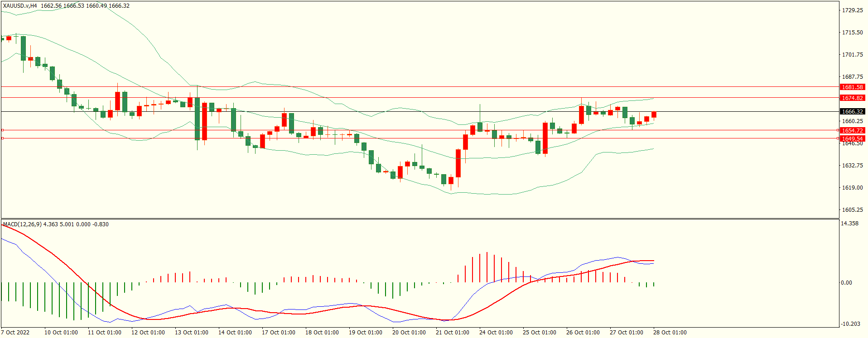Click the 1701.75 price scale label
The width and height of the screenshot is (868, 338).
point(852,55)
